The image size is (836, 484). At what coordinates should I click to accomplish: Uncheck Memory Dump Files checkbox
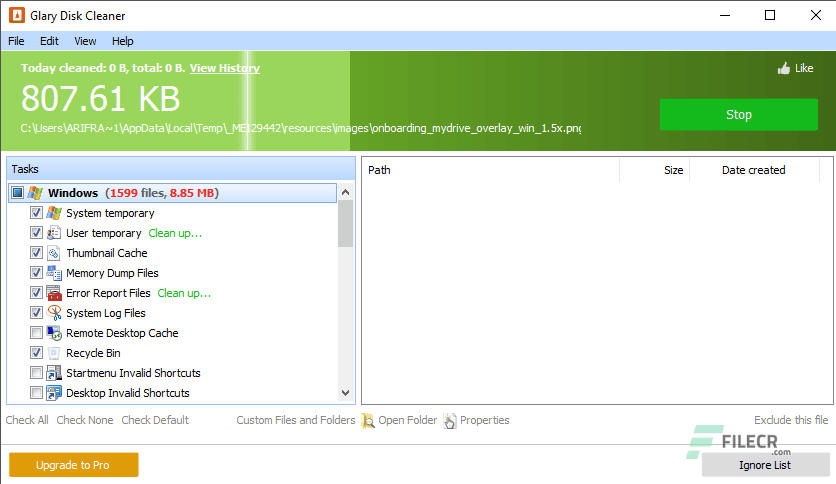point(36,273)
